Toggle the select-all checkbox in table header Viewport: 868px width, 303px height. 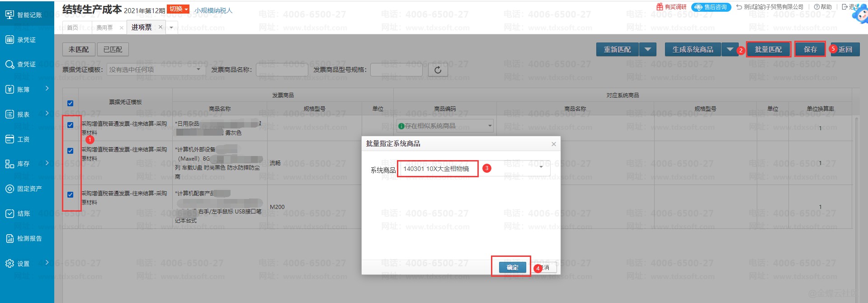[x=70, y=103]
